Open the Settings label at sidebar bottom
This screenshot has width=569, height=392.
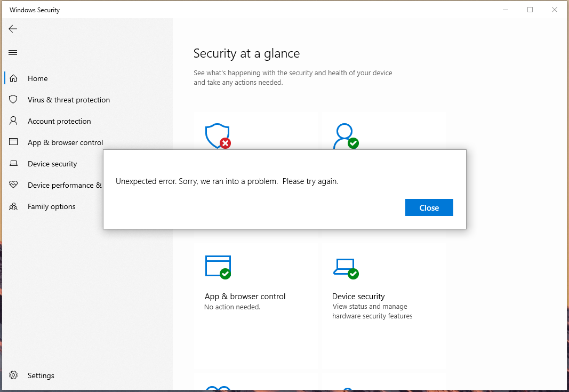tap(41, 375)
